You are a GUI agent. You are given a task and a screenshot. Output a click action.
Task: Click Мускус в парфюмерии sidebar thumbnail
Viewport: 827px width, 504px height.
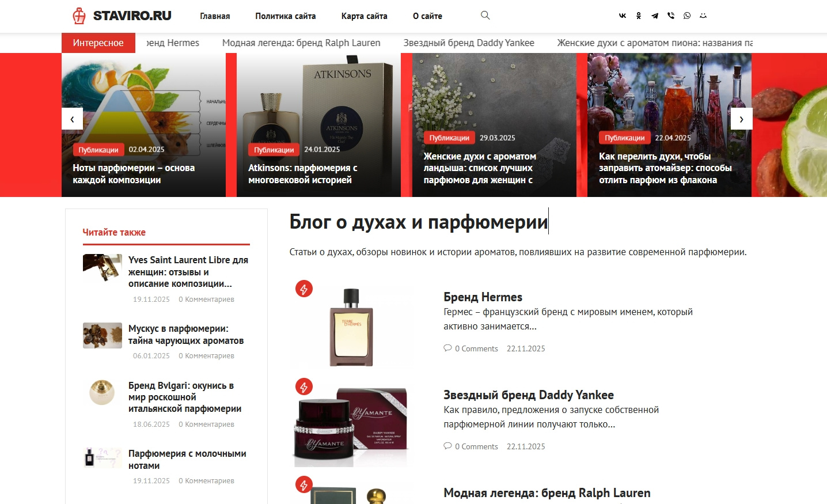103,335
